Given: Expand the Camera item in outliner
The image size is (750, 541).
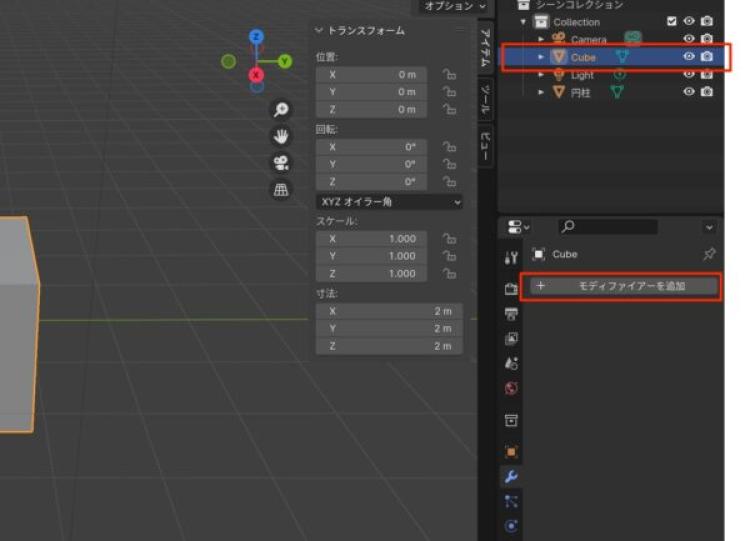Looking at the screenshot, I should click(x=541, y=39).
